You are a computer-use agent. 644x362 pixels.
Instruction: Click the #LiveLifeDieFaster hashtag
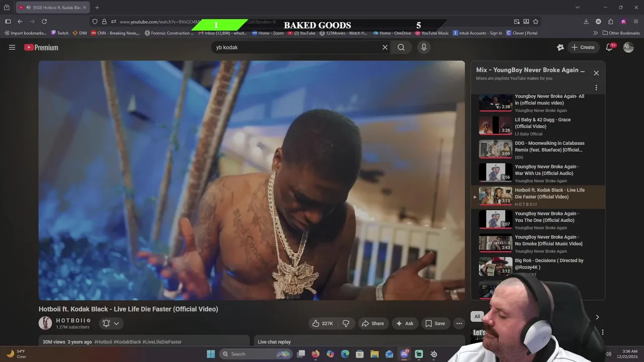point(162,342)
